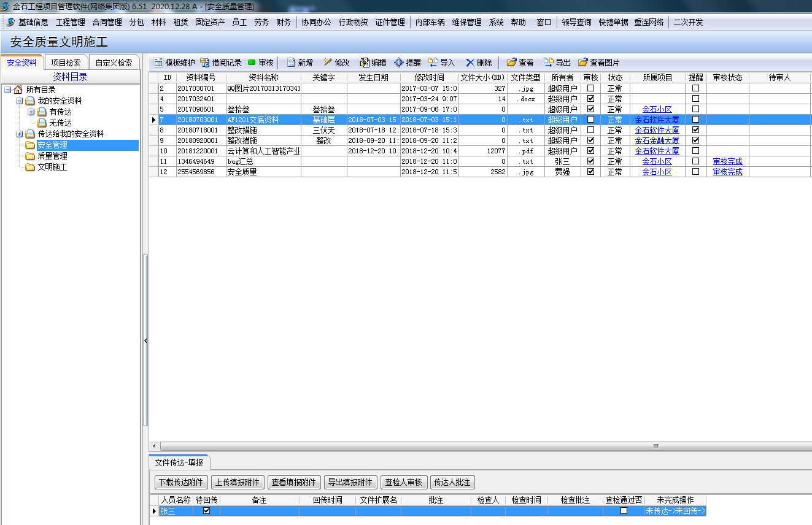Switch to the 项目检索 tab
The image size is (812, 525).
tap(66, 63)
